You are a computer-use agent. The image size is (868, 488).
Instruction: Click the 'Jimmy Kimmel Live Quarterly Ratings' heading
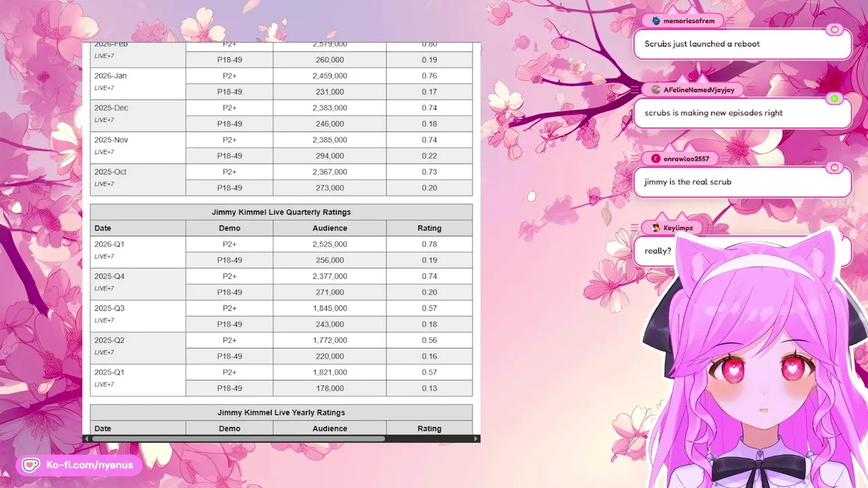coord(281,212)
